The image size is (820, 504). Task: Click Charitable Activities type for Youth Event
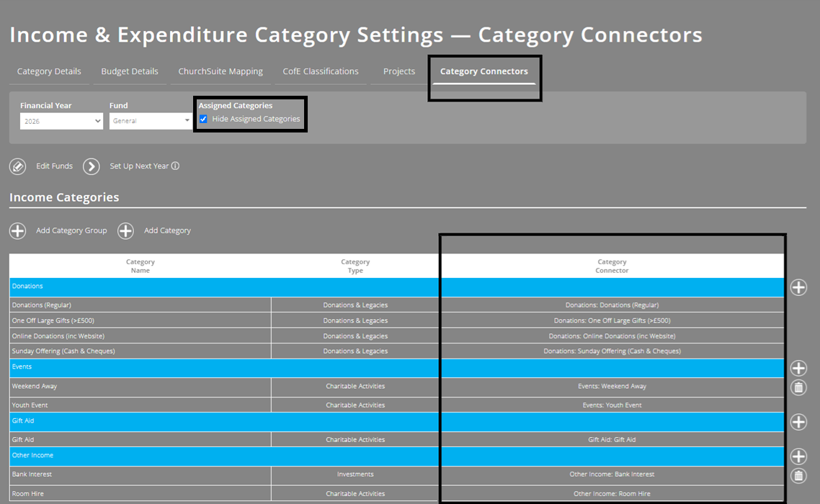tap(356, 405)
